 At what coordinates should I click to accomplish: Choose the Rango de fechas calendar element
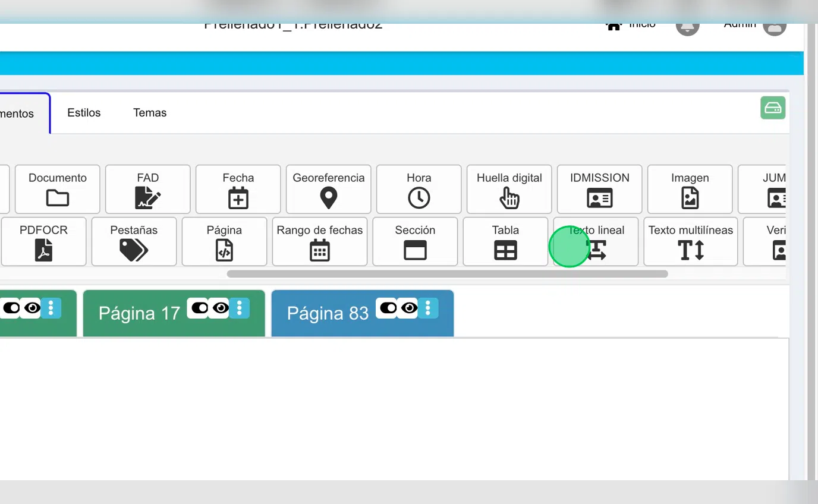(x=319, y=241)
